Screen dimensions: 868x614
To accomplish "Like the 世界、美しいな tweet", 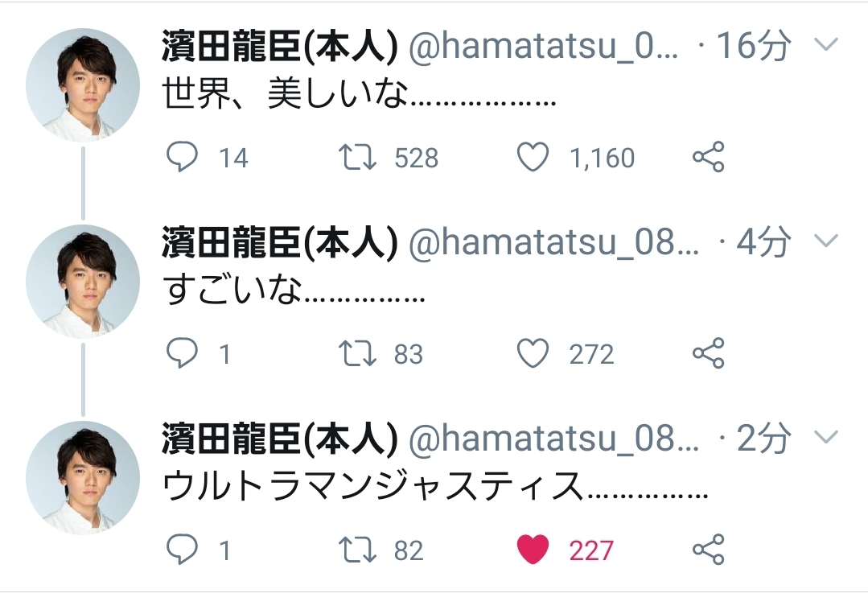I will point(533,157).
